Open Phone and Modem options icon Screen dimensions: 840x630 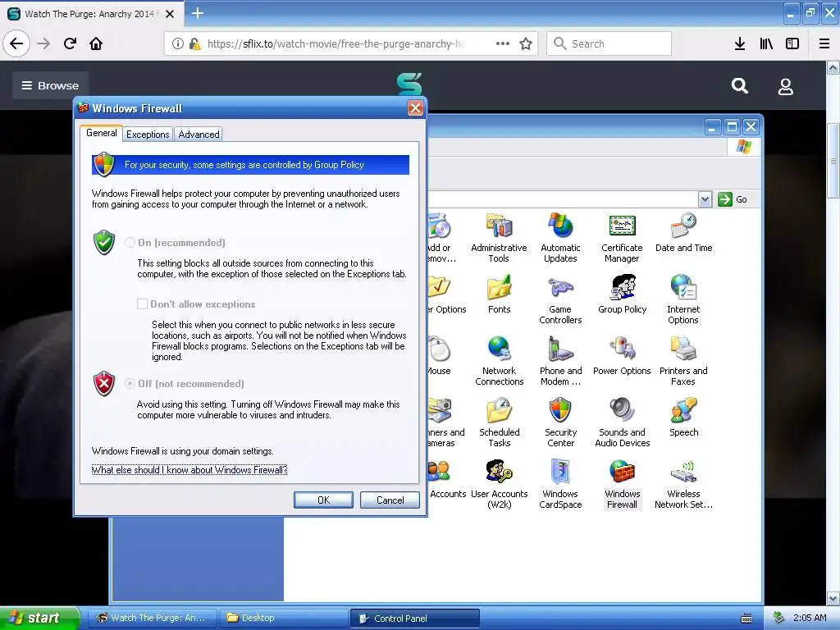coord(560,361)
